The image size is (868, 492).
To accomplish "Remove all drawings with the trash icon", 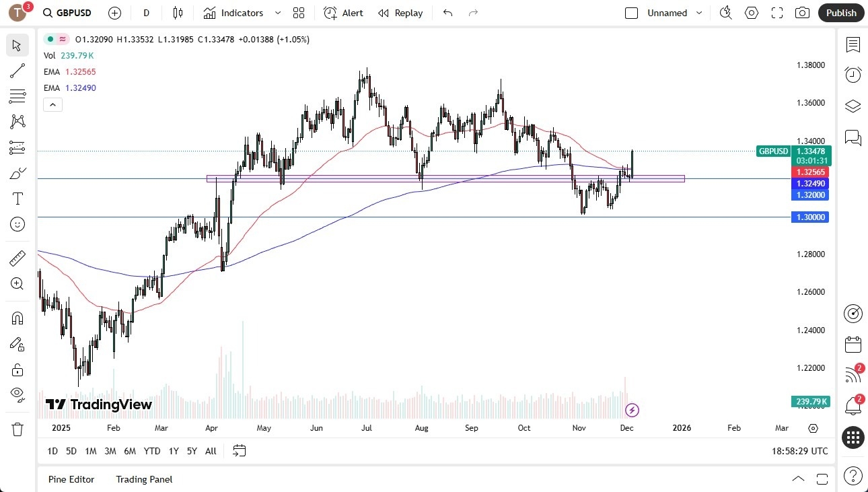I will [17, 421].
